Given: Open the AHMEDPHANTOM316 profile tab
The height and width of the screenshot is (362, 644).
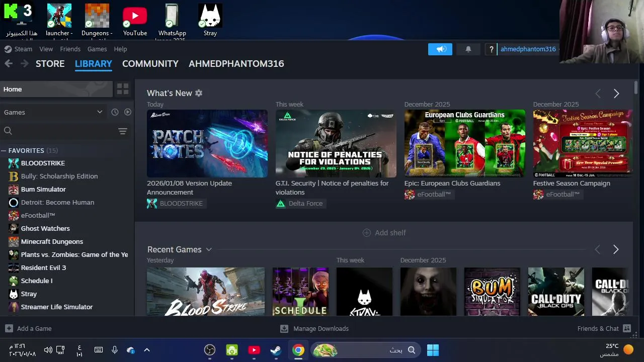Looking at the screenshot, I should [236, 64].
